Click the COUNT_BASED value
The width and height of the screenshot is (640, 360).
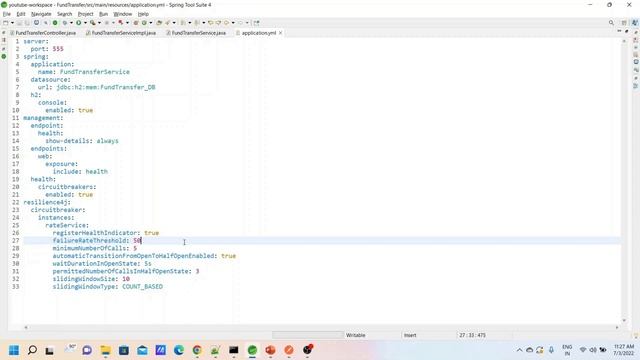tap(142, 287)
